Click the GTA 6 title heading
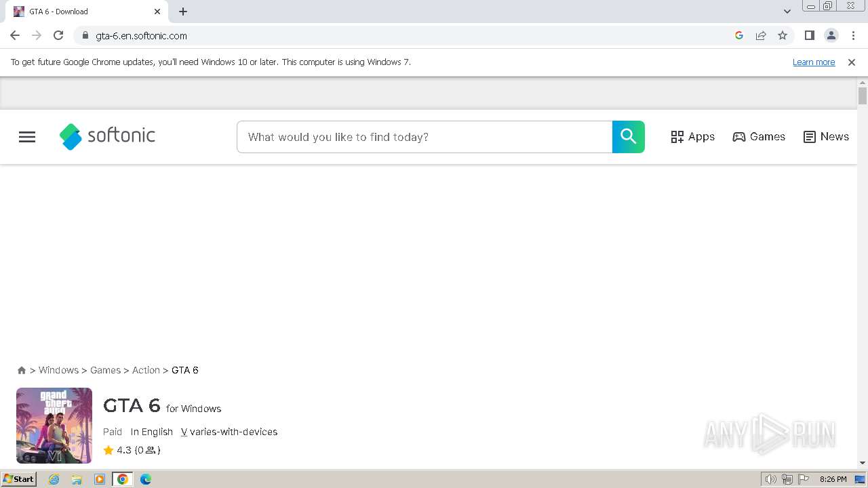Viewport: 868px width, 488px height. (132, 405)
